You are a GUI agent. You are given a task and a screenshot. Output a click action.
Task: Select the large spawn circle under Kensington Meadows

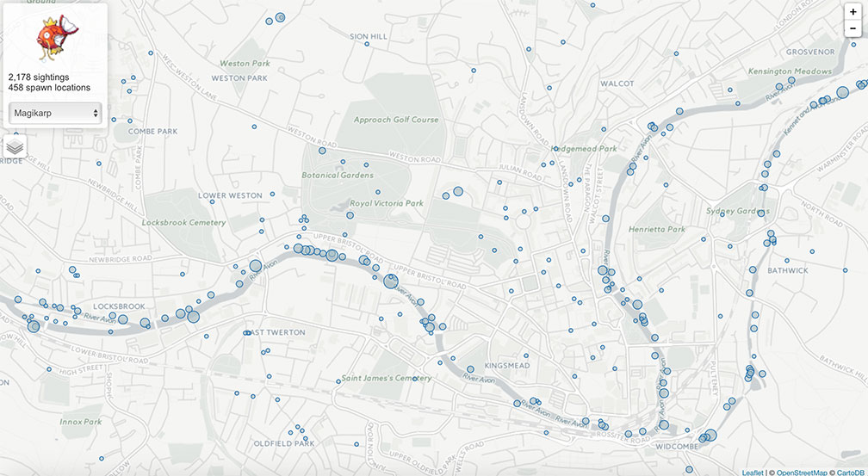(x=842, y=92)
